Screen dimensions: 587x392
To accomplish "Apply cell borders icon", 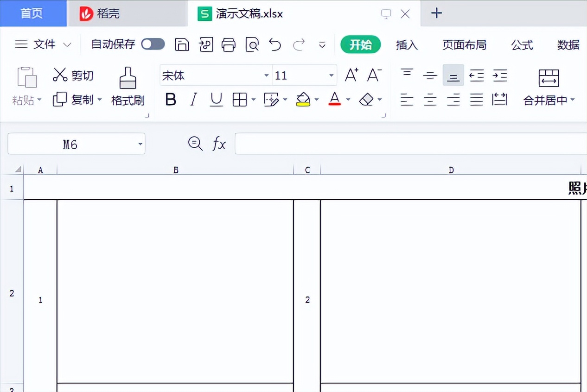I will [x=239, y=99].
